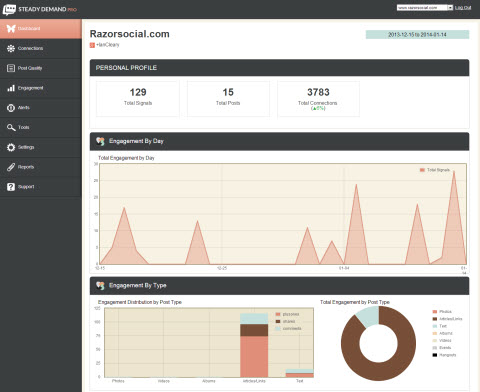Click the Log Out link

click(x=463, y=8)
